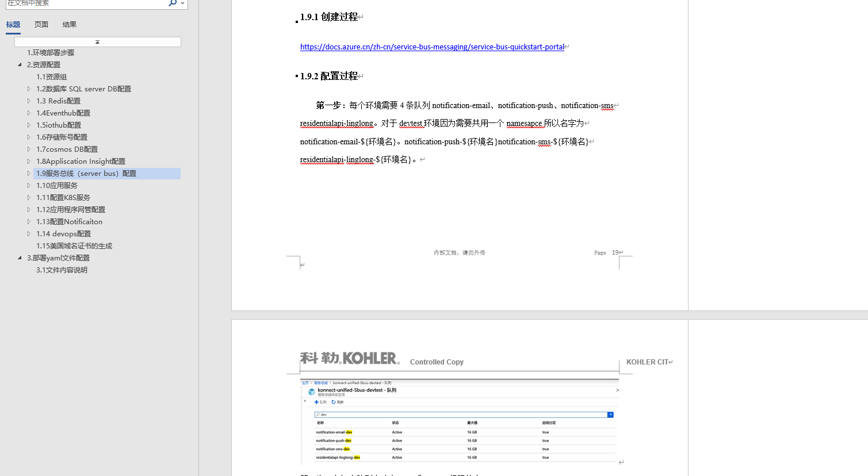
Task: Select heading 1.15美国域名证书的生成
Action: 74,246
